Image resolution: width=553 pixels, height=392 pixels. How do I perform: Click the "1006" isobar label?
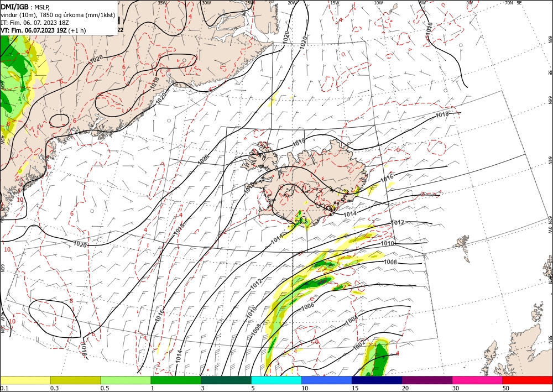point(307,307)
